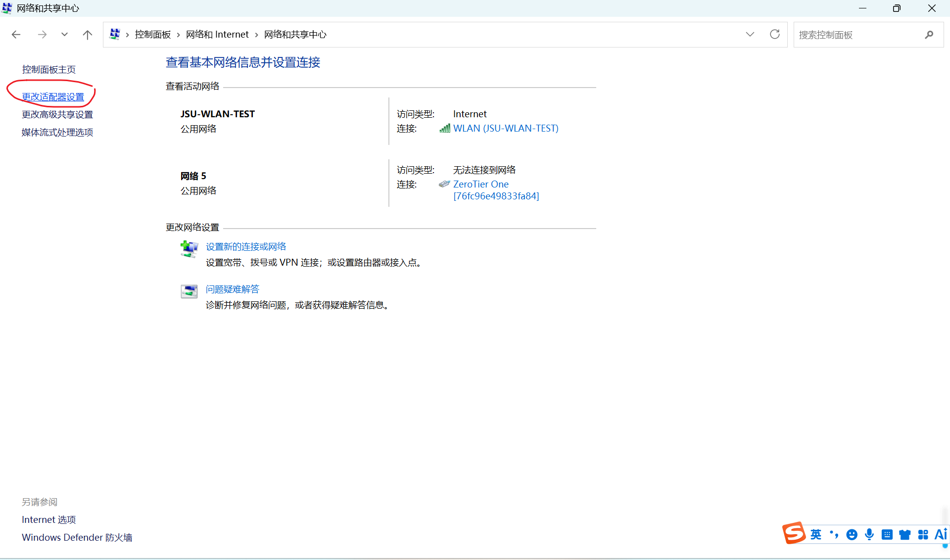Open the Sogou emoji smiley icon
950x560 pixels.
pos(852,534)
